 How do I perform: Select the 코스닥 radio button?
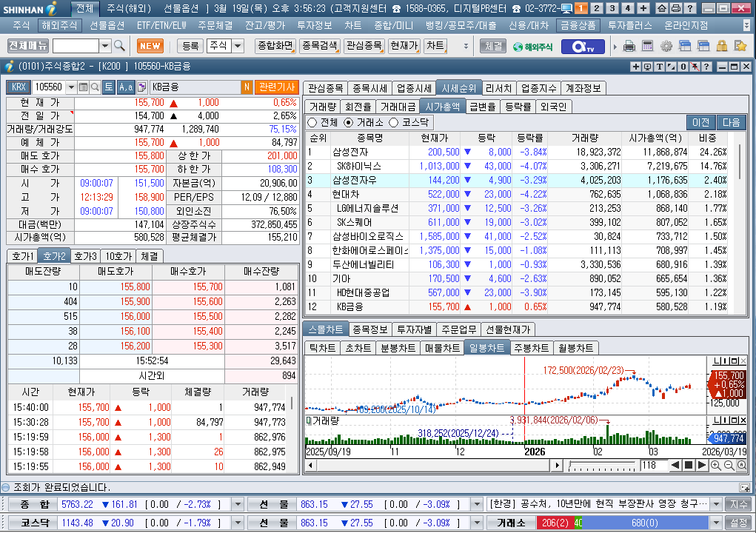pyautogui.click(x=393, y=122)
